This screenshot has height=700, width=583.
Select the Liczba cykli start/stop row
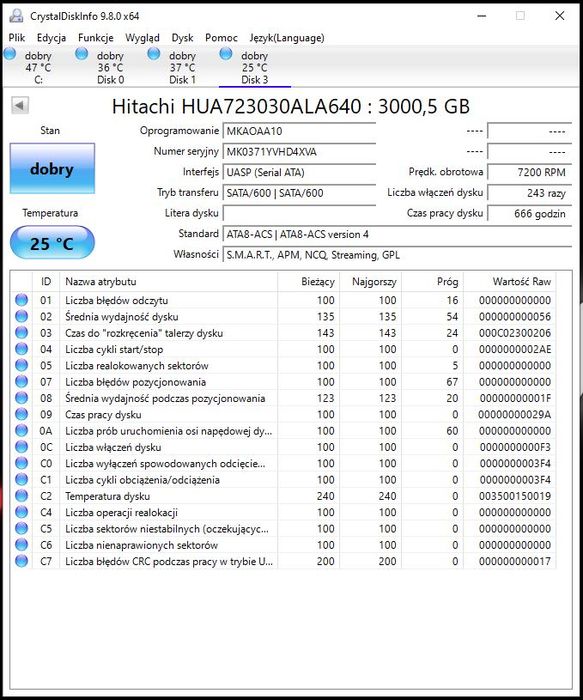pos(283,349)
